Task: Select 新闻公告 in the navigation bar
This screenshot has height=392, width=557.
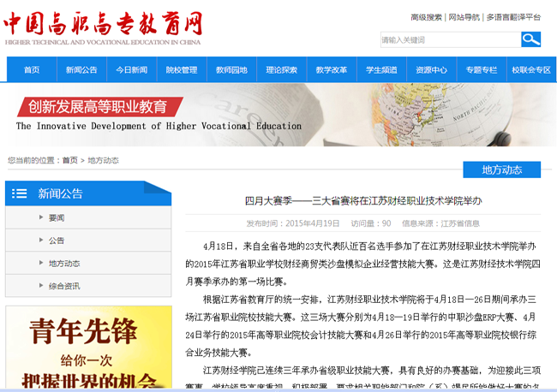Action: tap(81, 70)
